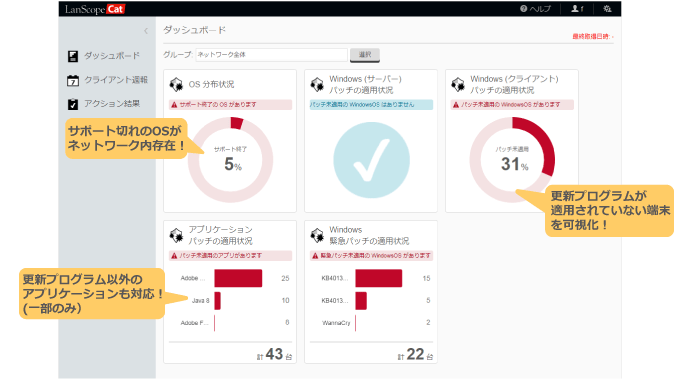This screenshot has height=380, width=680.
Task: Open the アクション結果 clipboard icon
Action: pyautogui.click(x=73, y=104)
